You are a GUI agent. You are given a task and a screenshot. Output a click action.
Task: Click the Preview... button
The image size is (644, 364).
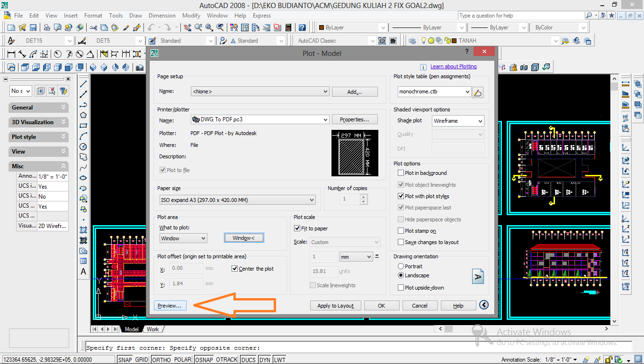170,306
